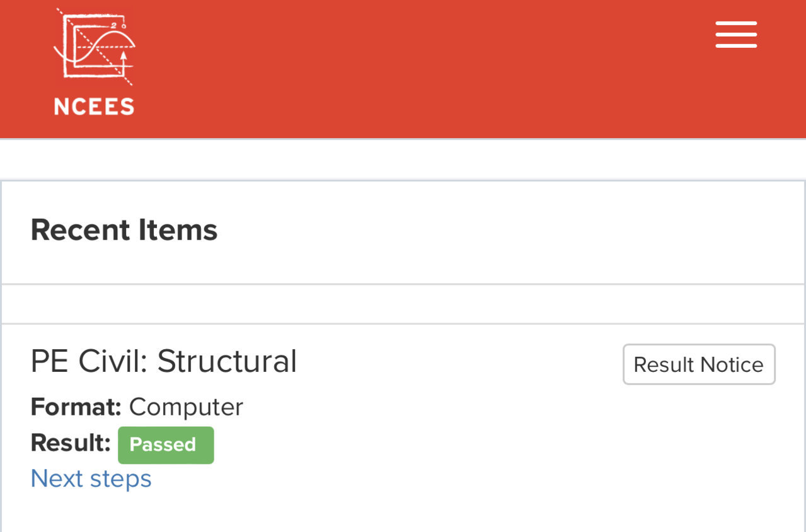Open the hamburger navigation menu
The image size is (806, 532).
coord(736,35)
